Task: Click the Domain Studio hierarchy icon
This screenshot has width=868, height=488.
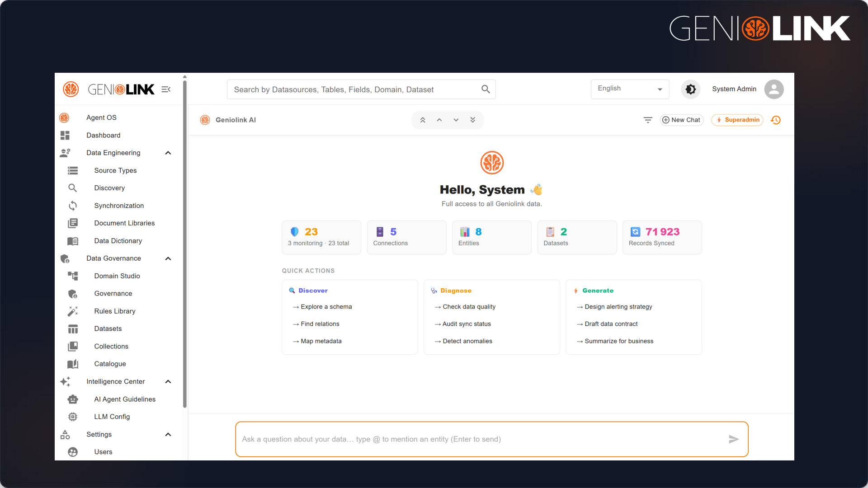Action: tap(73, 276)
